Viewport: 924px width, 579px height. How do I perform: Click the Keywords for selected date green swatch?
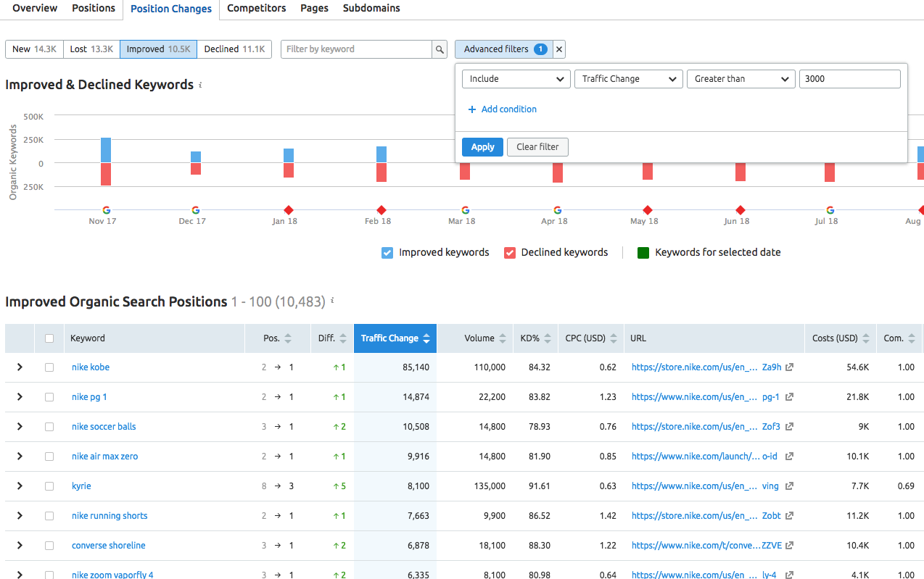(643, 253)
